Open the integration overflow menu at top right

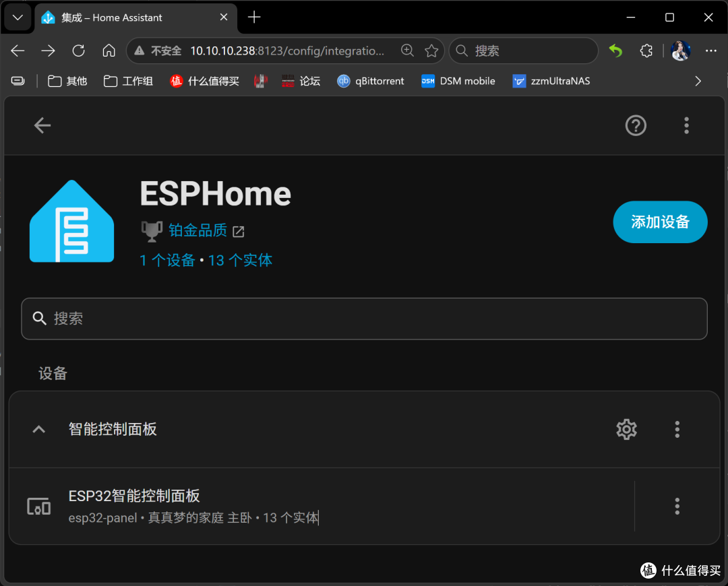click(x=686, y=125)
